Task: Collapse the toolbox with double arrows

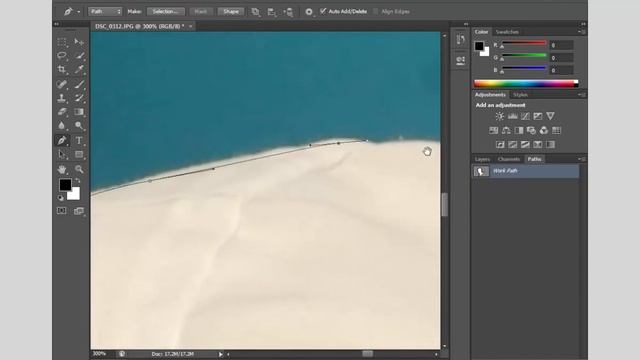Action: [x=56, y=24]
